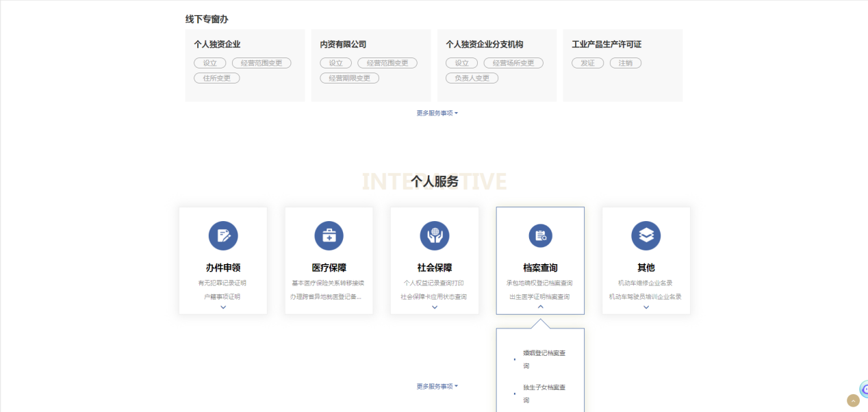868x412 pixels.
Task: Open the assistant robot floating icon
Action: 864,389
